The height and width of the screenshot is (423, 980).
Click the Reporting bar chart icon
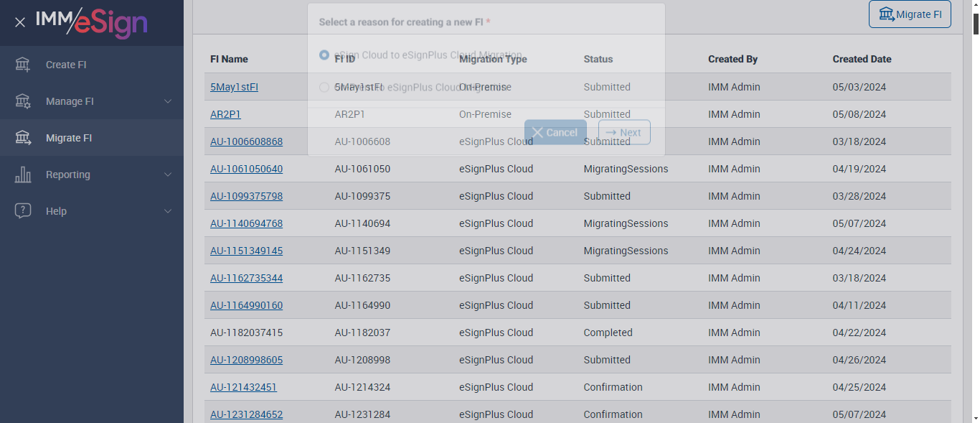pos(23,175)
